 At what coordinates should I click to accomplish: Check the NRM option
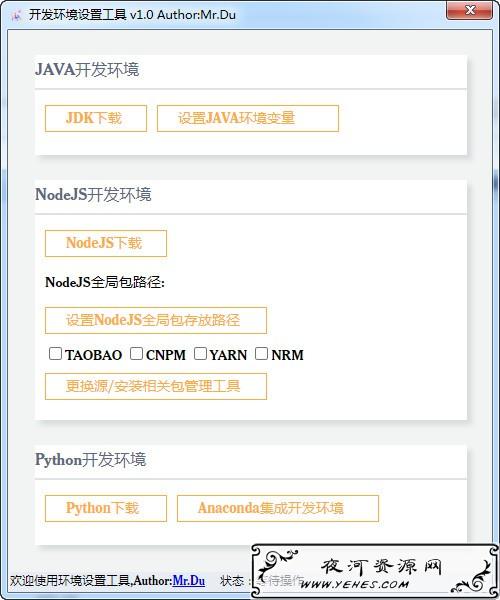(261, 354)
